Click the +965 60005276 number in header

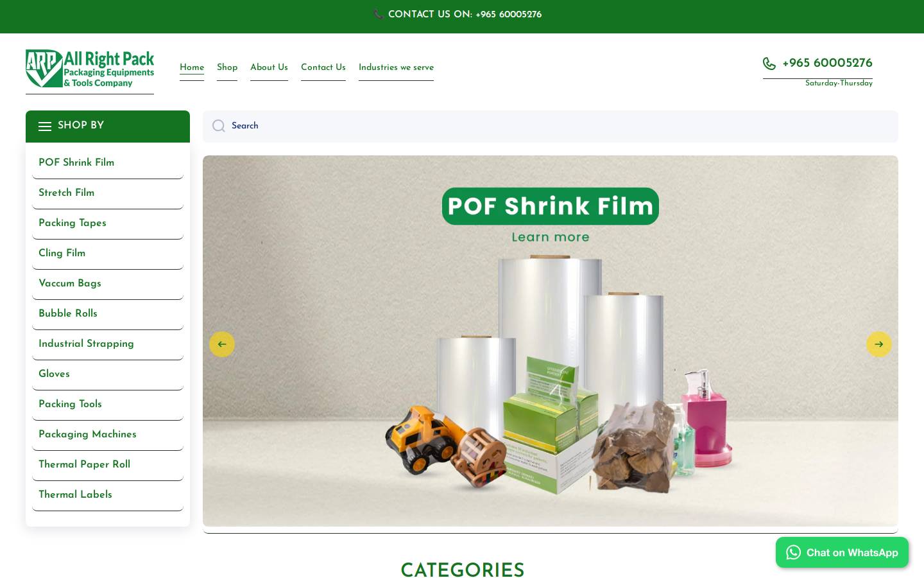point(827,64)
